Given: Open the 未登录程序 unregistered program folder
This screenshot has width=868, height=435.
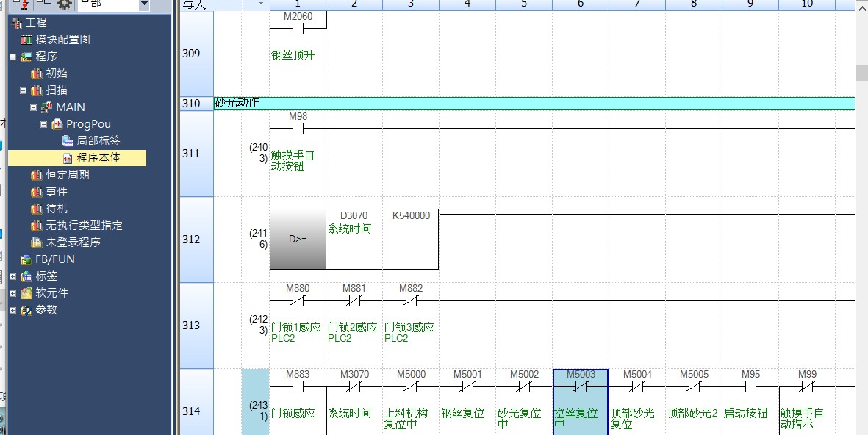Looking at the screenshot, I should click(x=72, y=242).
